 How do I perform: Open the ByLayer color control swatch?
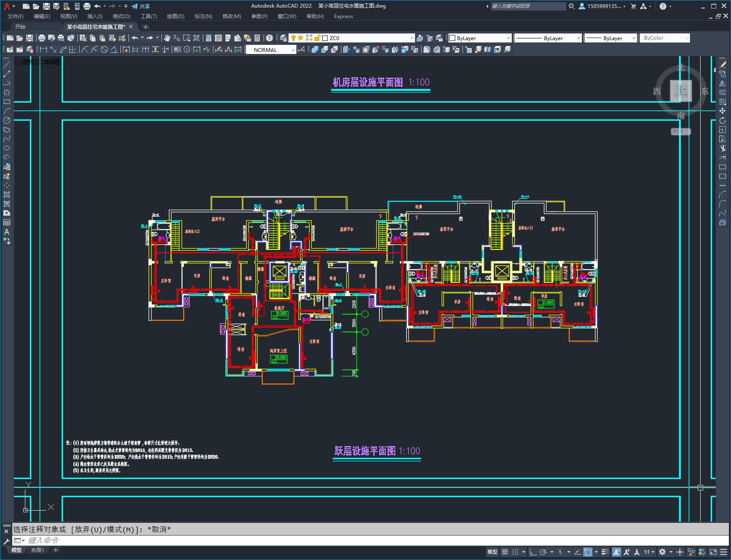[x=479, y=38]
